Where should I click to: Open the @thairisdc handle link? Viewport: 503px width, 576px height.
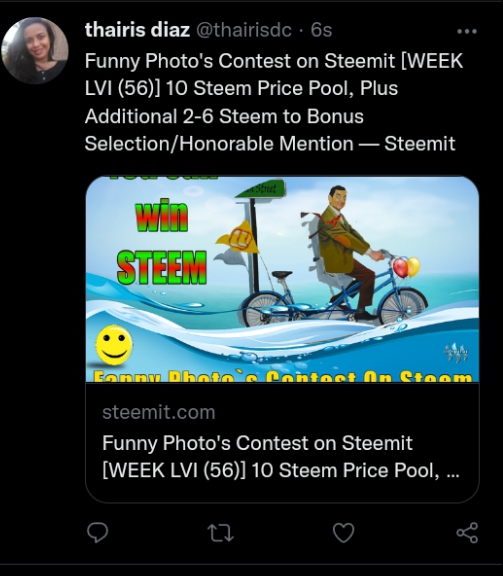[x=244, y=30]
